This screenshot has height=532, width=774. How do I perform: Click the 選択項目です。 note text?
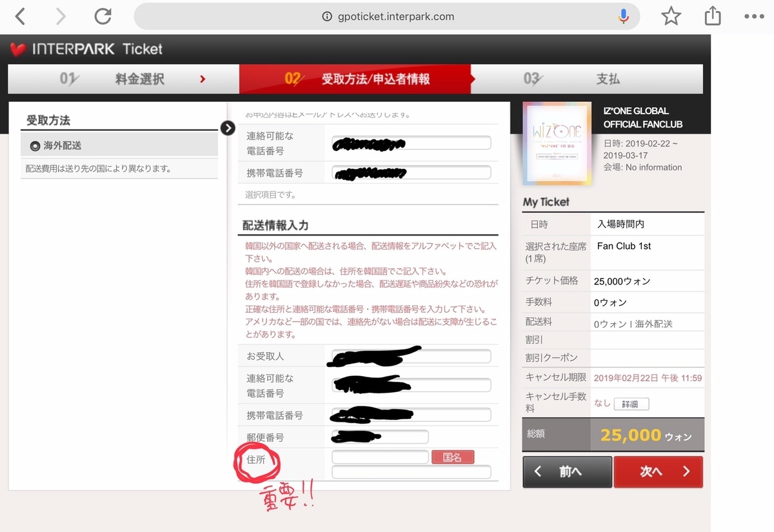point(270,194)
